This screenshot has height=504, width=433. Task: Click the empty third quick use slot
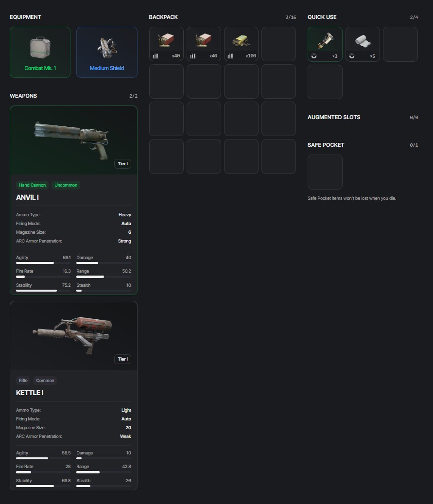(400, 44)
